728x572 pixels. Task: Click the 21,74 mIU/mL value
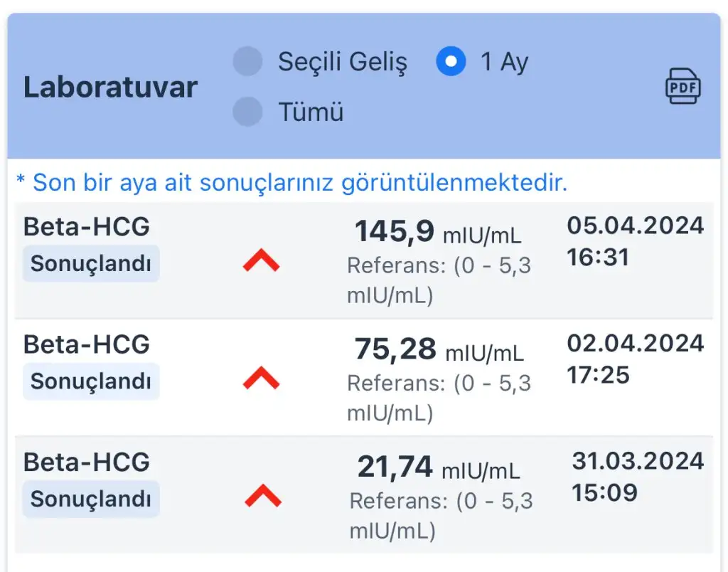point(438,467)
